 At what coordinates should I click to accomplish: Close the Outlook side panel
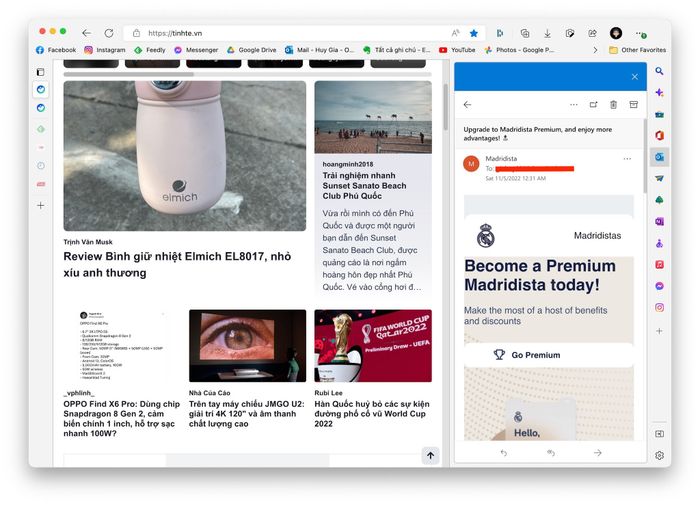click(634, 77)
